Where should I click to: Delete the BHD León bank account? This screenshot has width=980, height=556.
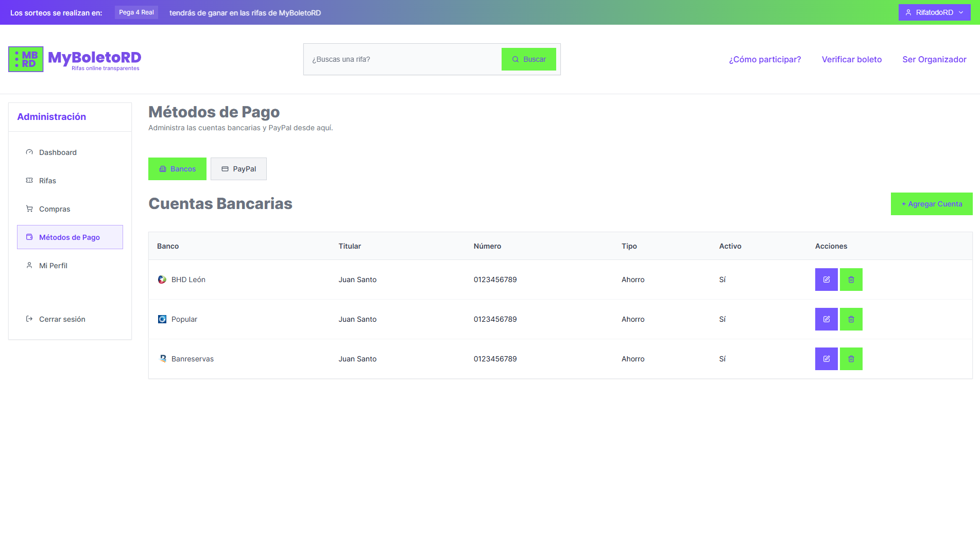(x=851, y=280)
